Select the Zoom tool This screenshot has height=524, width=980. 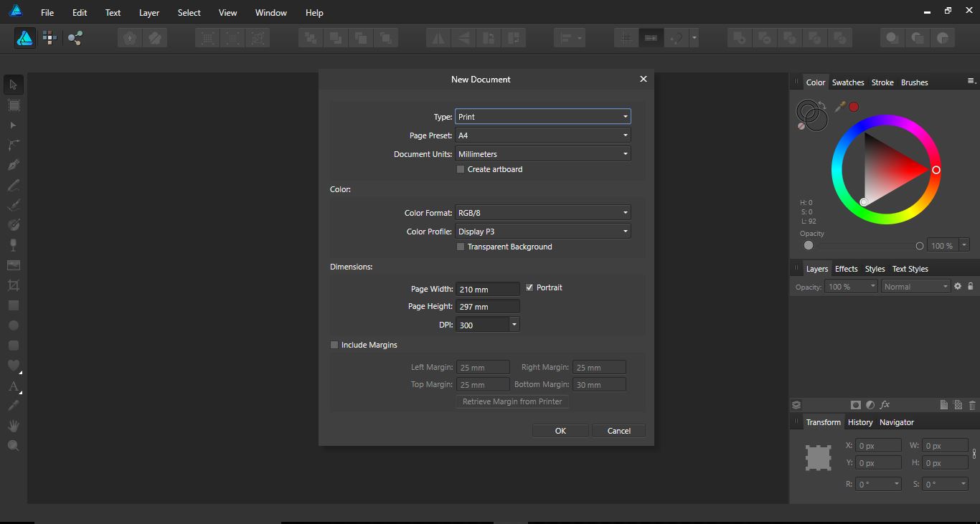[x=13, y=445]
